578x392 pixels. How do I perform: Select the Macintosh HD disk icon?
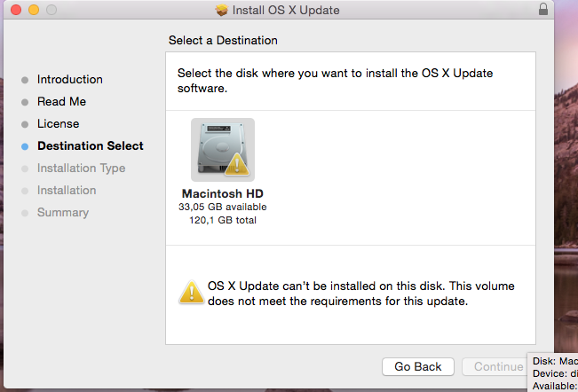click(x=223, y=150)
